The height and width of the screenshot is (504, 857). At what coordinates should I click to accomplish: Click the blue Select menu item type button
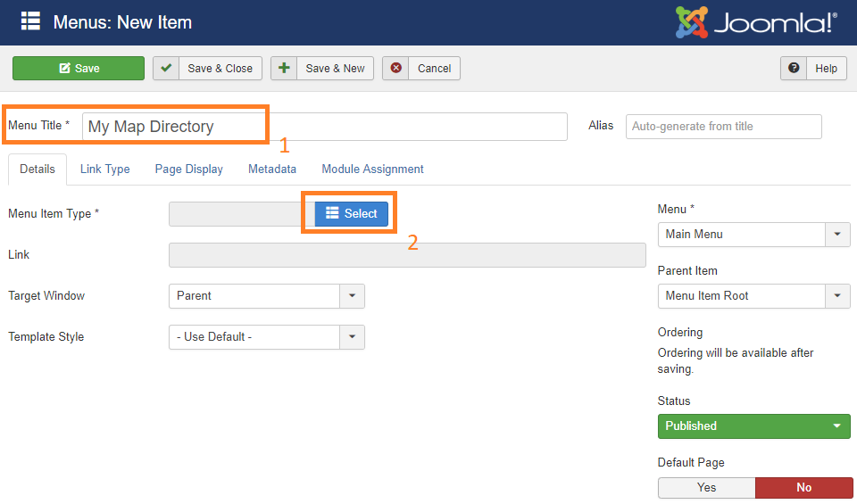coord(352,213)
